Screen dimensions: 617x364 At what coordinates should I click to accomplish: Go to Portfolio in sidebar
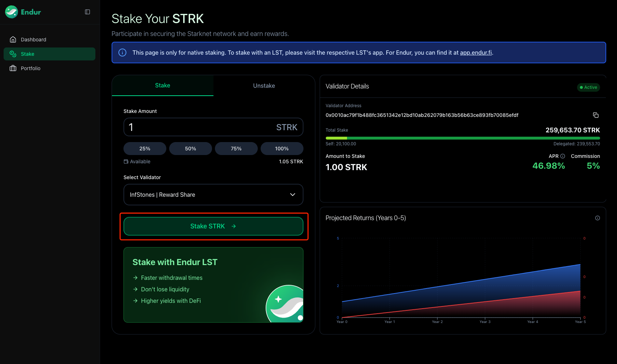click(x=49, y=68)
